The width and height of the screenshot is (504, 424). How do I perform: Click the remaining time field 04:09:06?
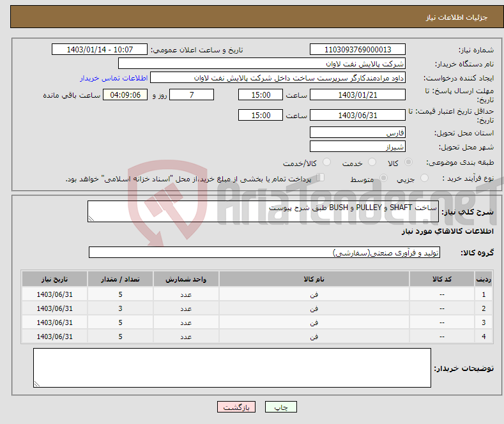tap(125, 95)
